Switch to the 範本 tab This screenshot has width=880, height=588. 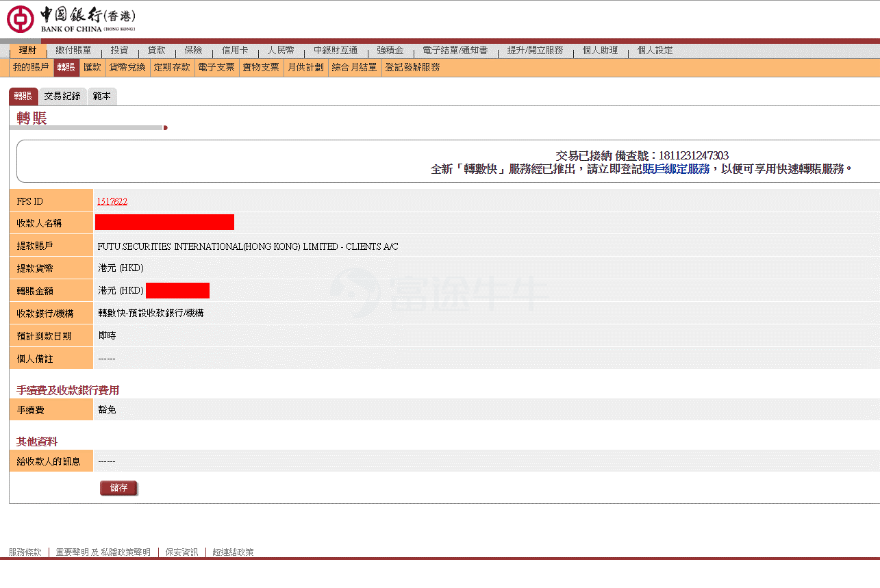[x=101, y=97]
